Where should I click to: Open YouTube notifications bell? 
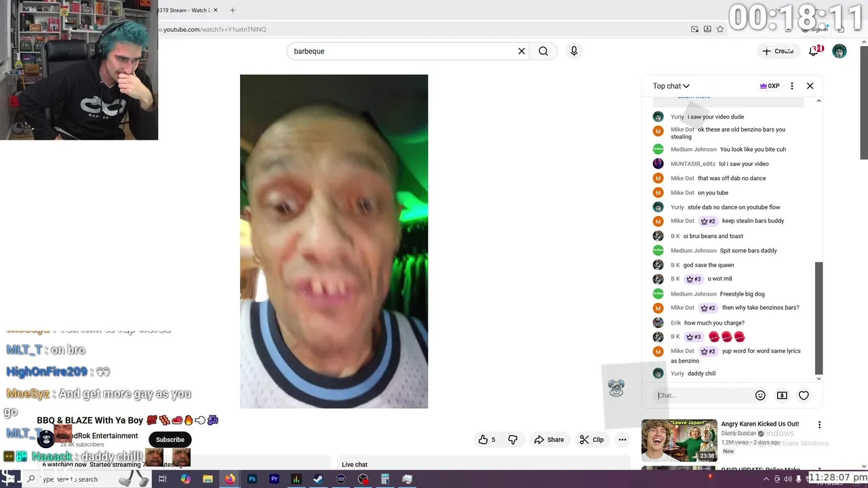[814, 51]
